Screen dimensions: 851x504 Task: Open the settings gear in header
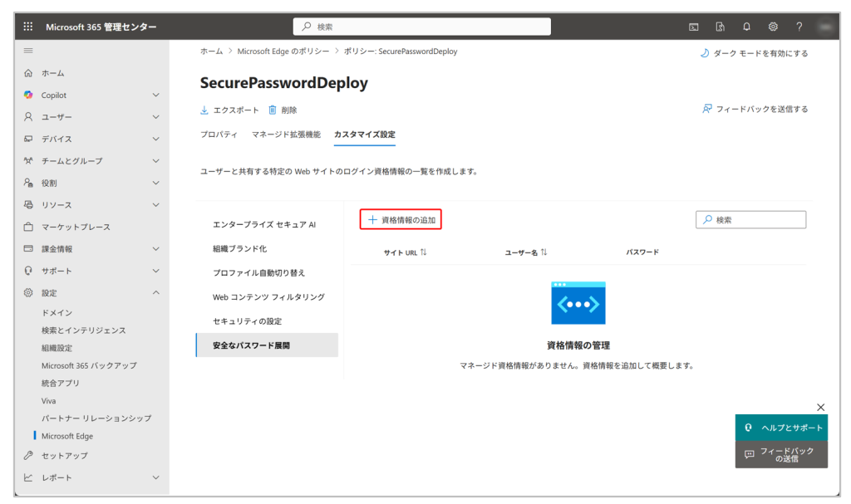(773, 27)
